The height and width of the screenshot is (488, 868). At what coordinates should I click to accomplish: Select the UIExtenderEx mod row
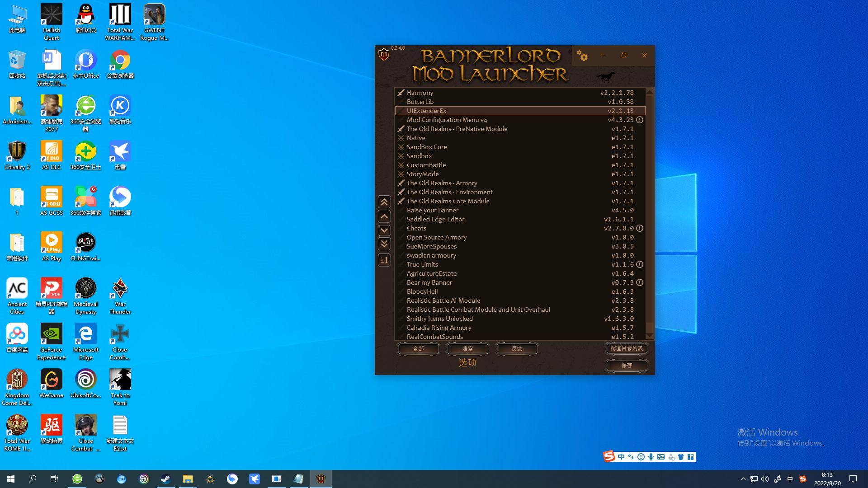pos(520,111)
